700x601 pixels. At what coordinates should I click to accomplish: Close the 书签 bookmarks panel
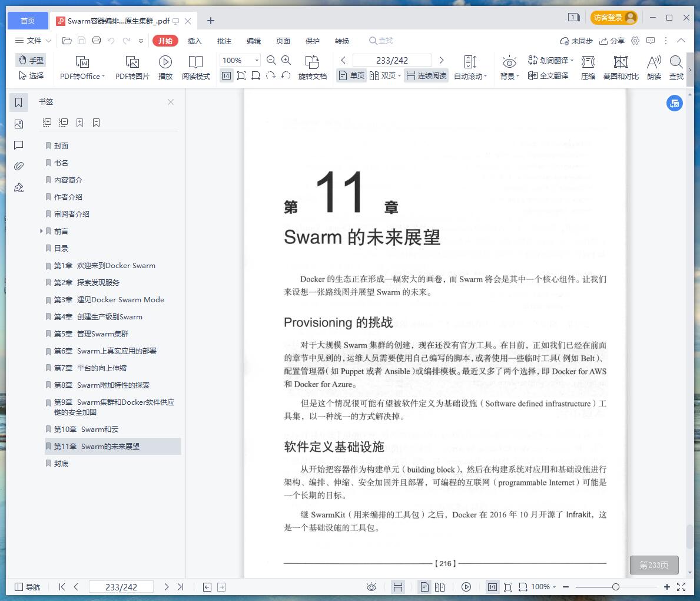tap(171, 102)
